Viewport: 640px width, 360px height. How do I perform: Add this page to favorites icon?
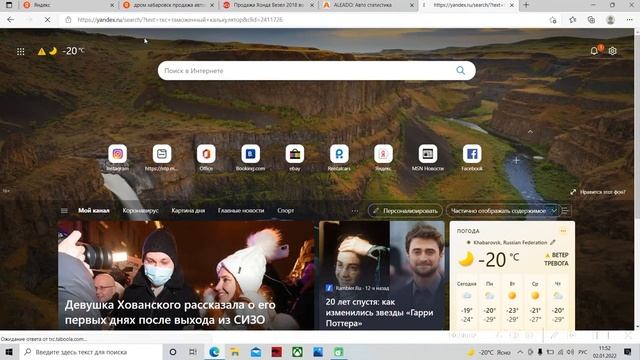click(553, 20)
